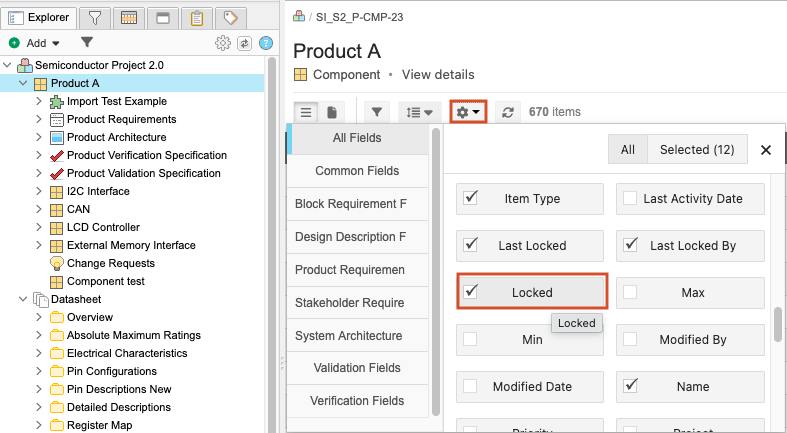Open the blue help question icon
Screen dimensions: 787x433
coord(266,43)
